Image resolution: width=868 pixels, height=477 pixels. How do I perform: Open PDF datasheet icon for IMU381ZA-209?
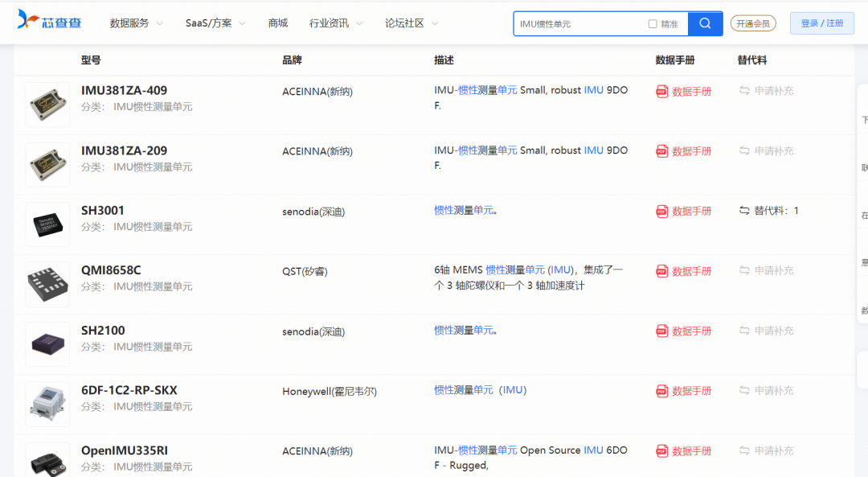click(x=661, y=151)
